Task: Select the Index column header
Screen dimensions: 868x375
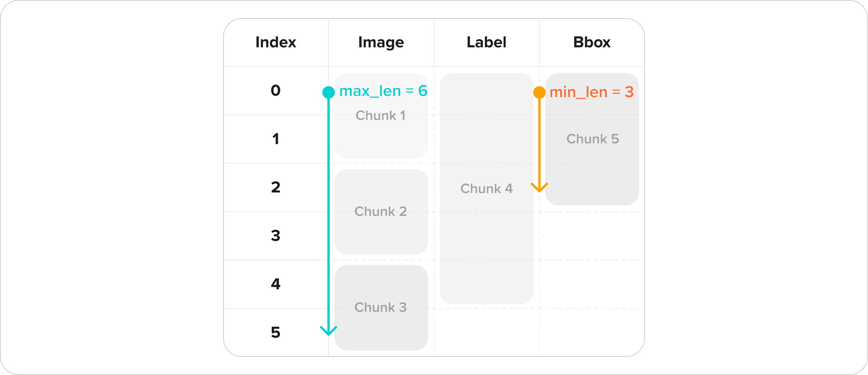Action: coord(276,42)
